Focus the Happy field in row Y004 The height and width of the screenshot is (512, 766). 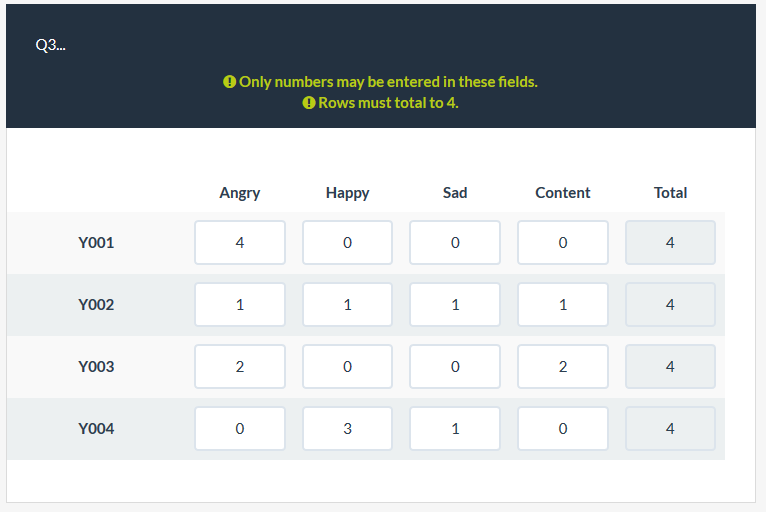(347, 429)
